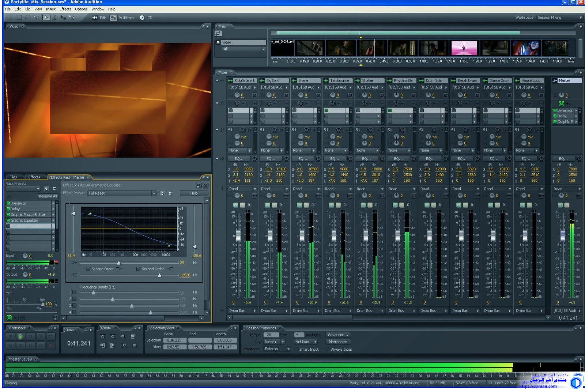
Task: Open Read automation dropdown on Kick/Snare L
Action: (255, 189)
